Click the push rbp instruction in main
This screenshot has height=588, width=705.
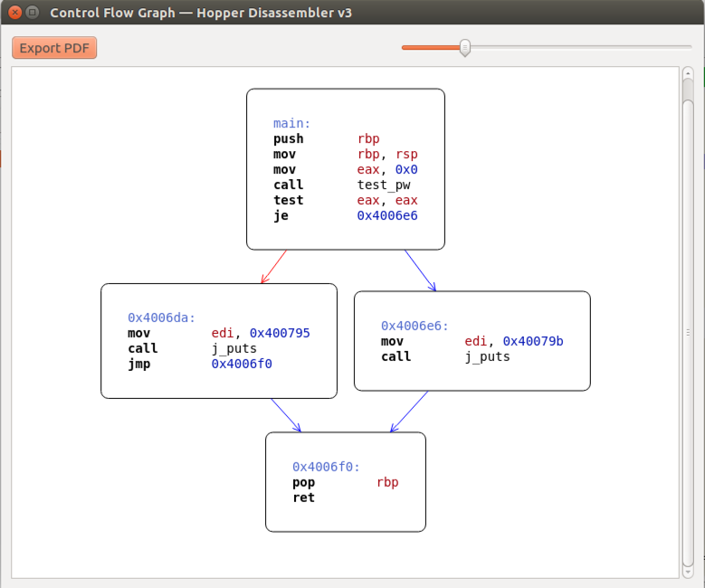click(x=289, y=138)
